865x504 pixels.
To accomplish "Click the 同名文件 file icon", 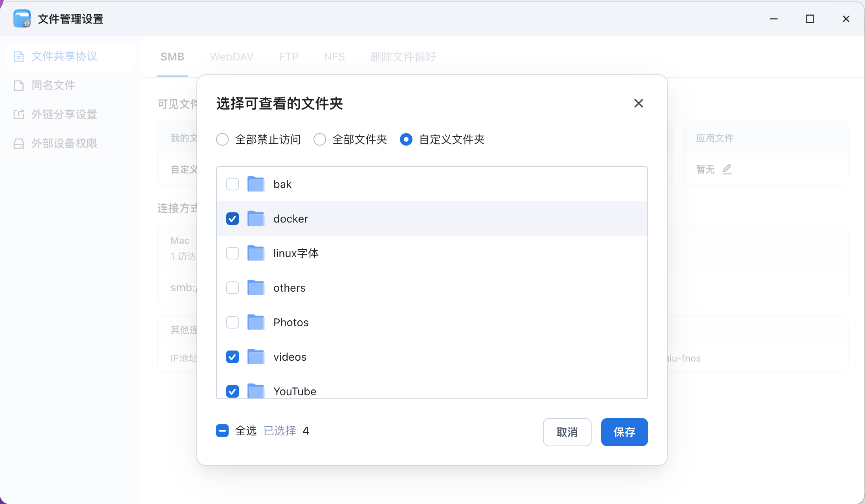I will 19,86.
